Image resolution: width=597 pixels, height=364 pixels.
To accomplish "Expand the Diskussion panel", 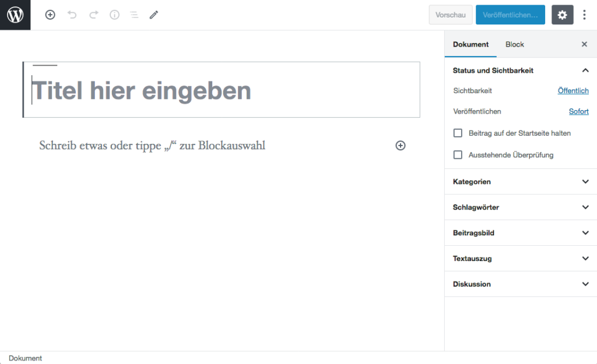I will (521, 284).
